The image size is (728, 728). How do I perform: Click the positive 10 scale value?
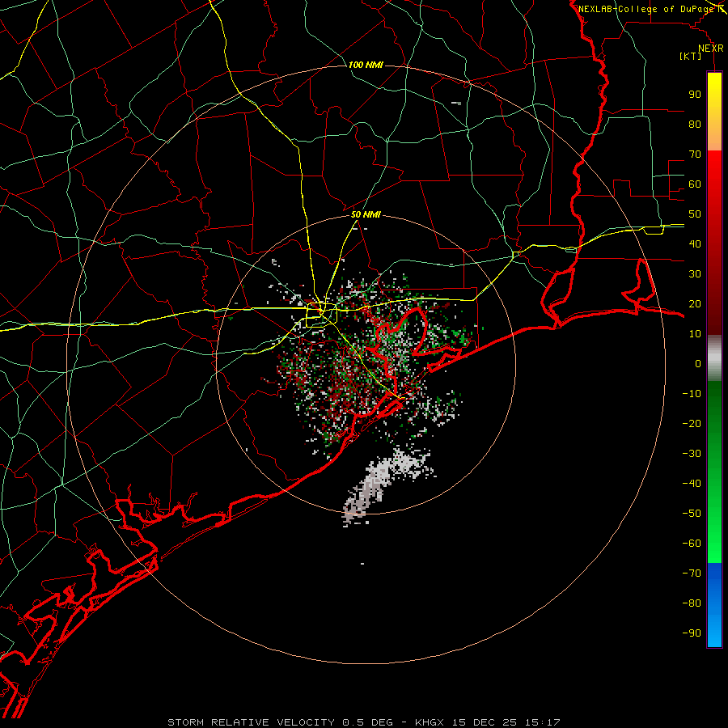(695, 334)
